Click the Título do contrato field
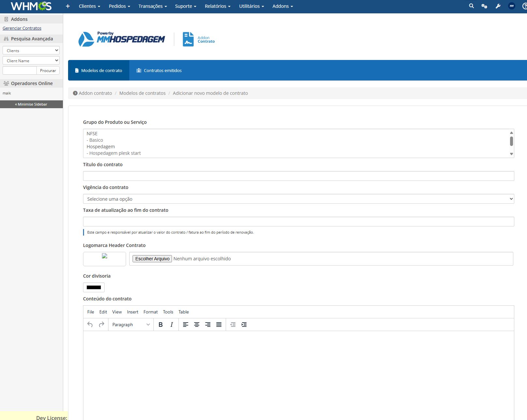 point(298,176)
